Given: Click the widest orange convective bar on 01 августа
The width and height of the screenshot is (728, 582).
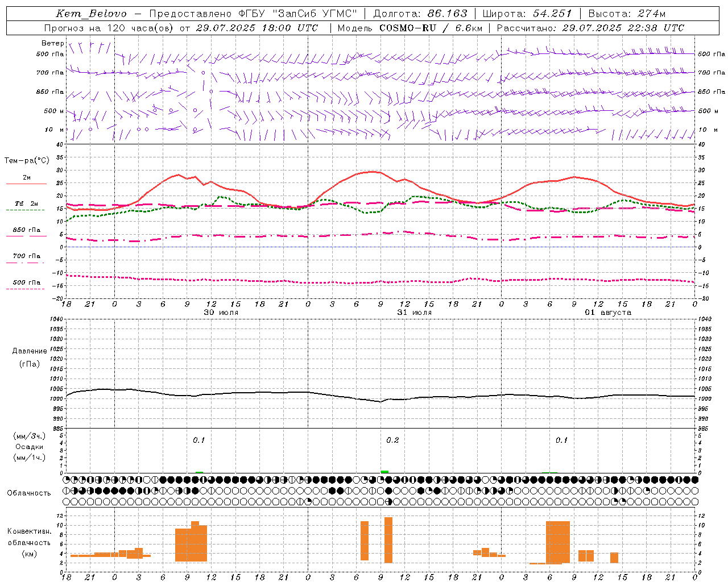Looking at the screenshot, I should pyautogui.click(x=558, y=542).
